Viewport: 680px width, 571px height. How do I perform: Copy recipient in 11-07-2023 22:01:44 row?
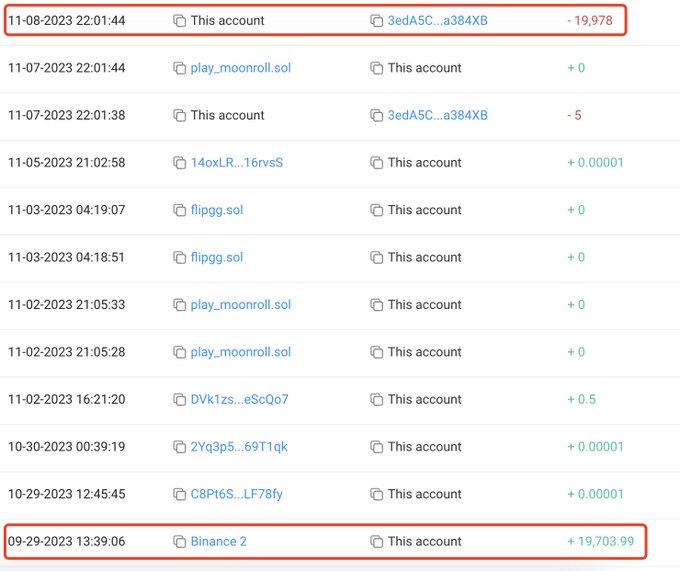(376, 68)
